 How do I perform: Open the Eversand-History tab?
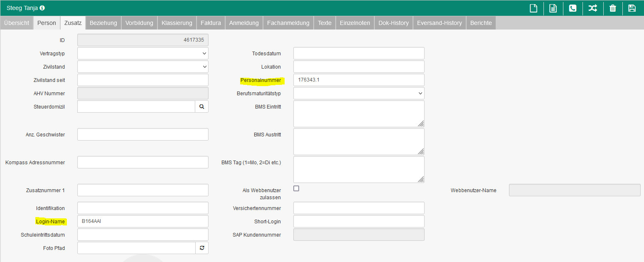(x=440, y=23)
